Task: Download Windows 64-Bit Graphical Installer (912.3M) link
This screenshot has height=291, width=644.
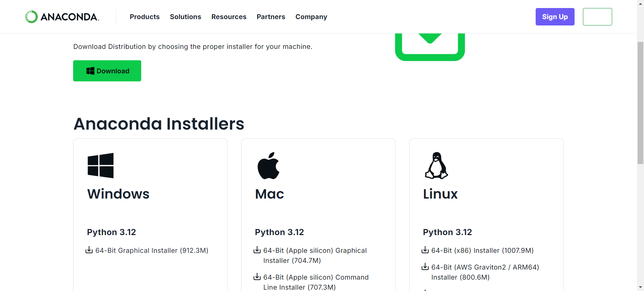Action: point(152,250)
